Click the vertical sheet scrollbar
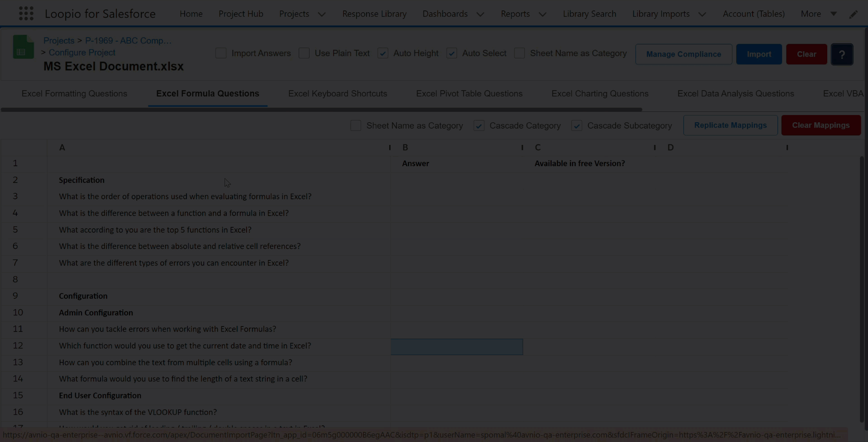The image size is (868, 442). coord(862,290)
